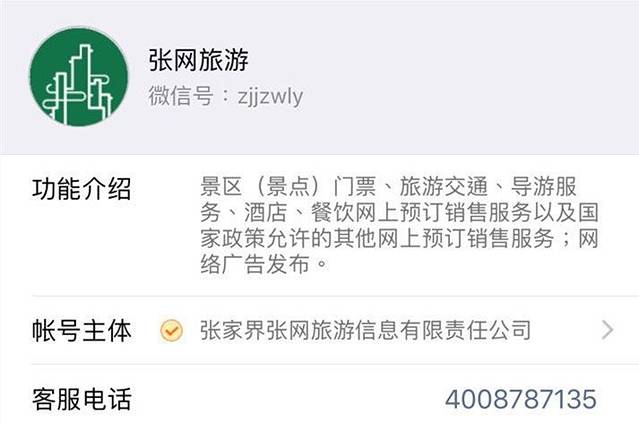This screenshot has height=424, width=639.
Task: Expand 帐号主体 details via right chevron
Action: coord(607,330)
